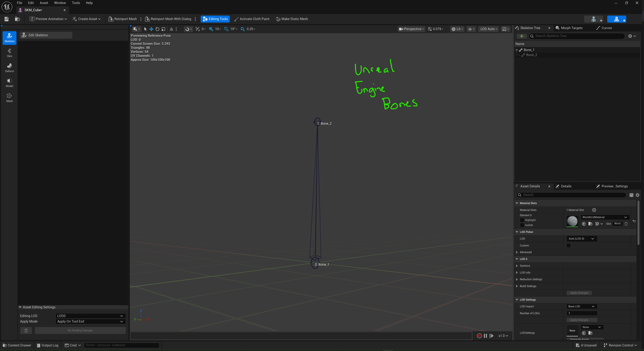644x351 pixels.
Task: Use selected asset from Content Browser for material
Action: point(584,224)
